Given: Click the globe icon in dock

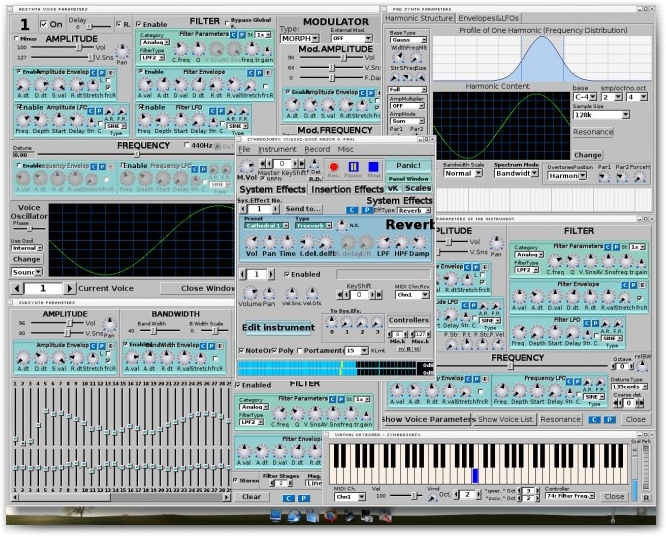Looking at the screenshot, I should click(294, 516).
